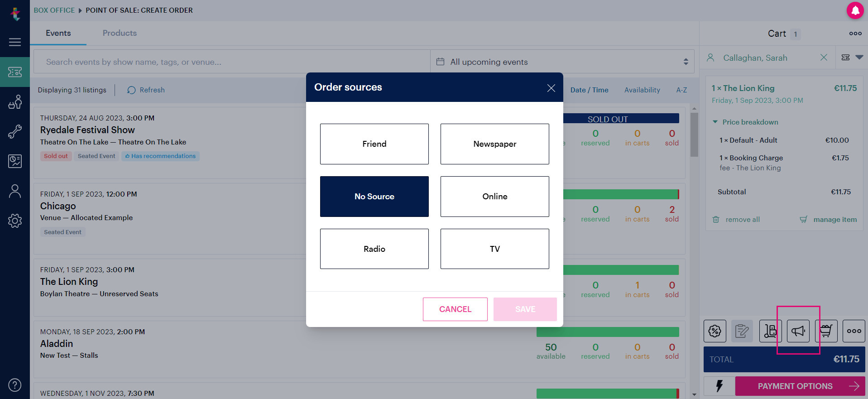The height and width of the screenshot is (399, 868).
Task: Click the quick pay lightning icon
Action: point(719,386)
